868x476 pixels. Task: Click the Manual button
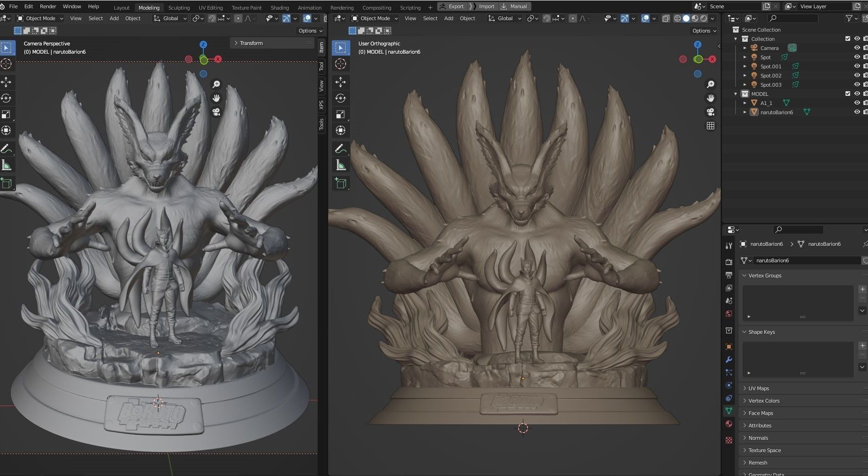[515, 6]
